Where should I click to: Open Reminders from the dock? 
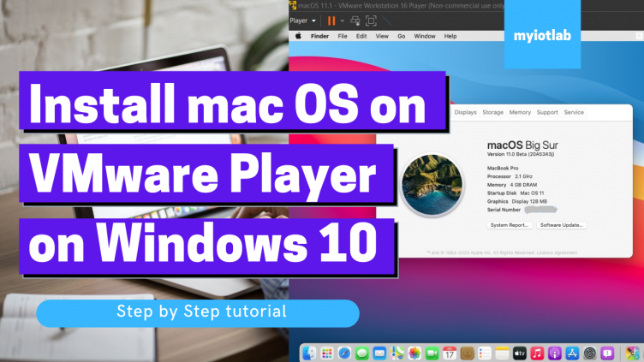485,353
